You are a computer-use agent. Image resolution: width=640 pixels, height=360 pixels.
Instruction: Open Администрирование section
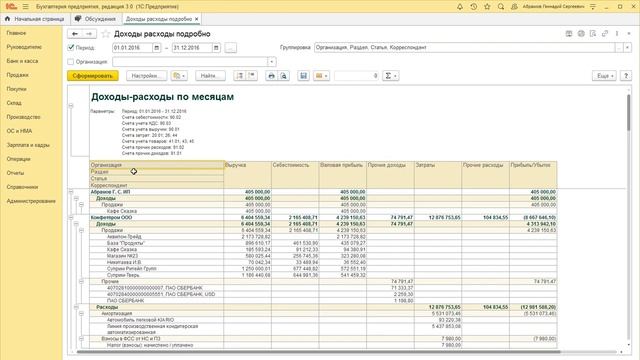pos(31,201)
